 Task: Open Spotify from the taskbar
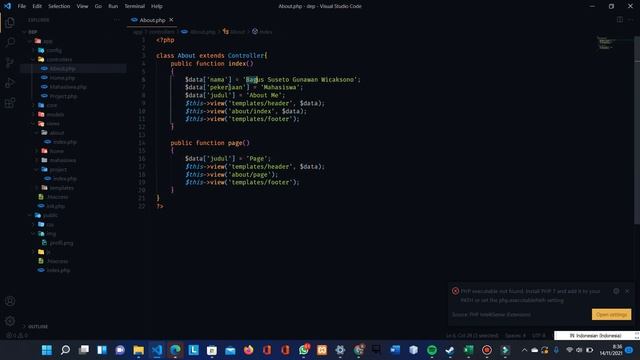click(432, 350)
